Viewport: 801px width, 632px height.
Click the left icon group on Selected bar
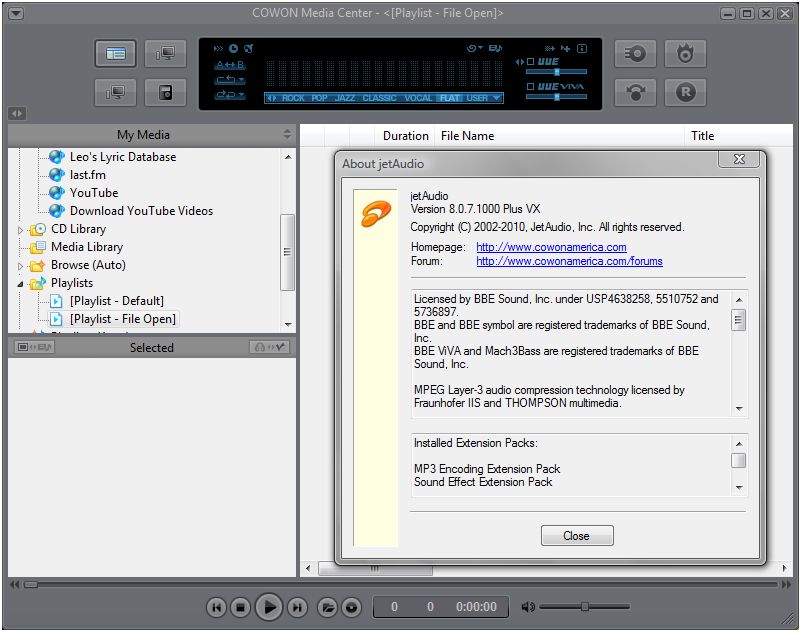click(x=34, y=347)
